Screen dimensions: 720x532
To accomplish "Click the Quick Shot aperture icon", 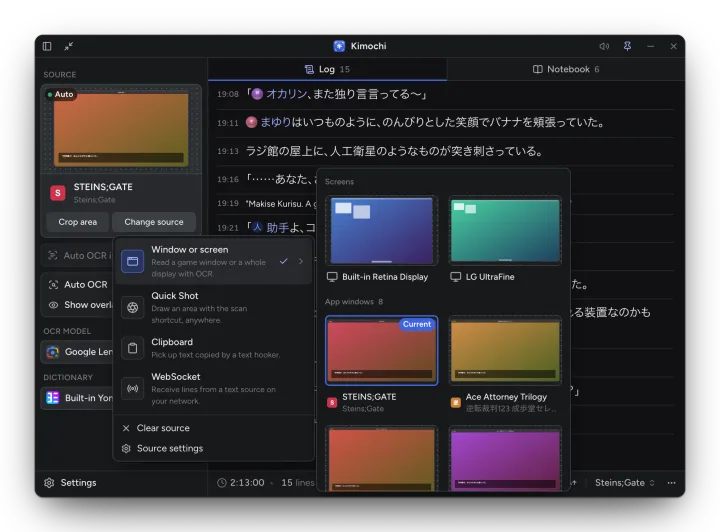I will pyautogui.click(x=133, y=308).
